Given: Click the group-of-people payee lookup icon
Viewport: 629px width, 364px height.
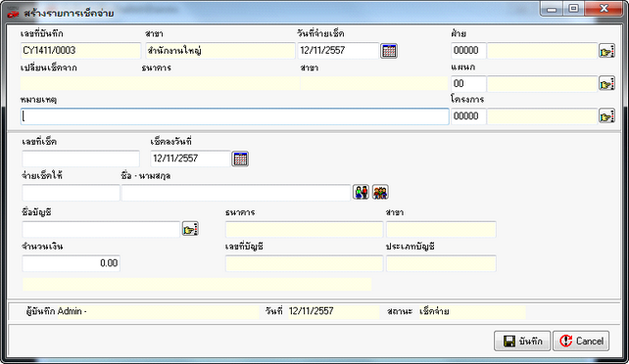Looking at the screenshot, I should [x=380, y=192].
